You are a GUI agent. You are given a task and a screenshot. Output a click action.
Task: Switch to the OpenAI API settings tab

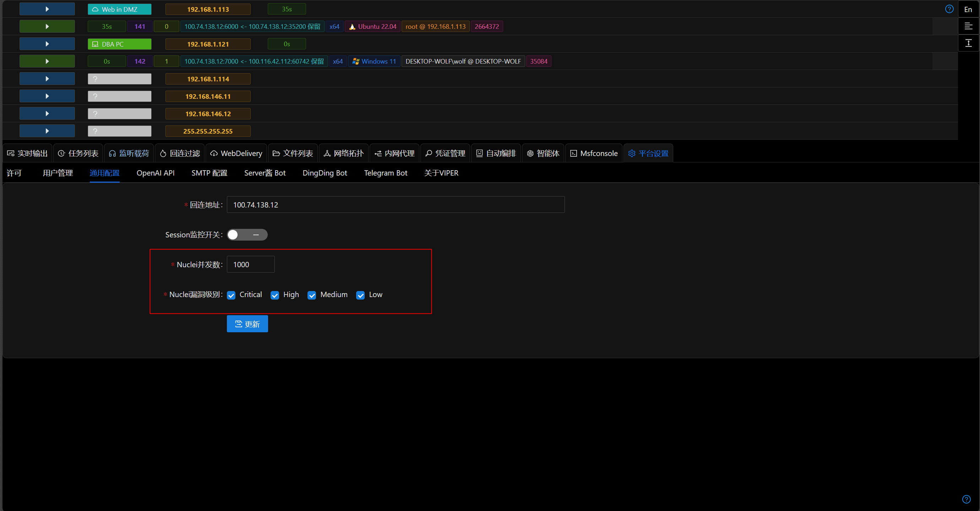click(156, 173)
